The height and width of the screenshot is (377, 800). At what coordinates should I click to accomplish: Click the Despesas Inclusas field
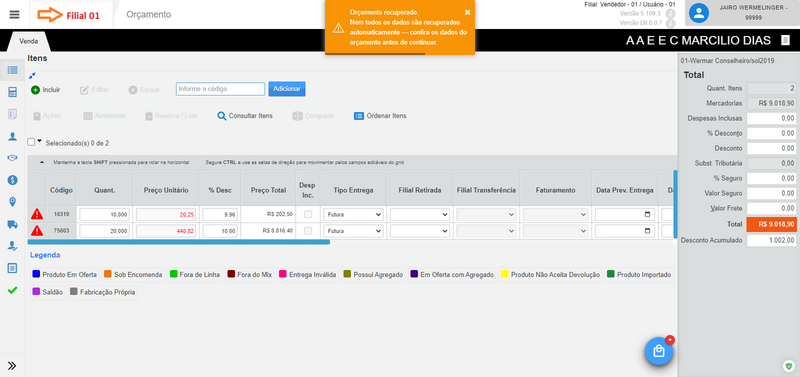click(x=771, y=118)
